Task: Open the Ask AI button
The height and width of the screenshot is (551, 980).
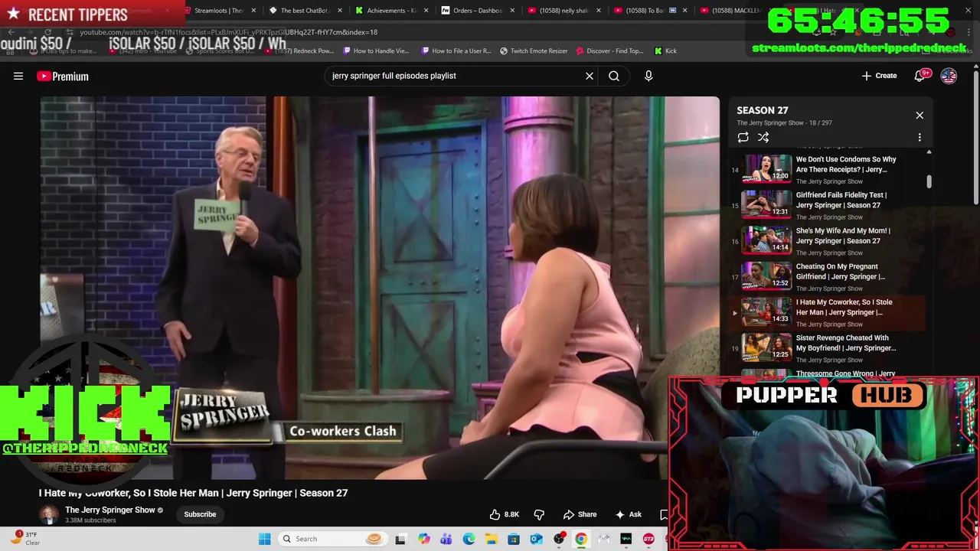Action: coord(629,514)
